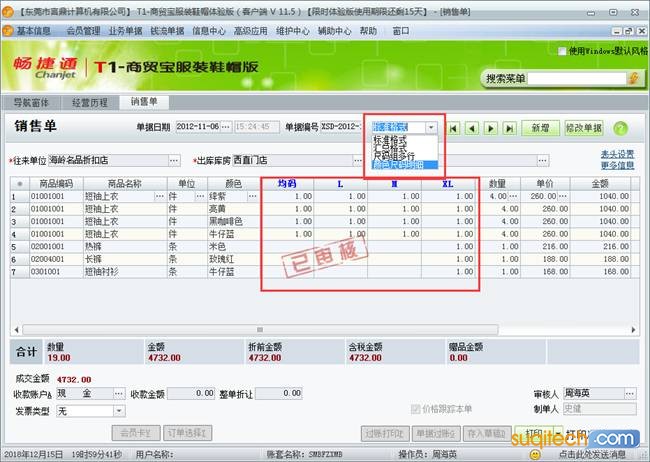Click the grid scroll left arrow

click(16, 330)
